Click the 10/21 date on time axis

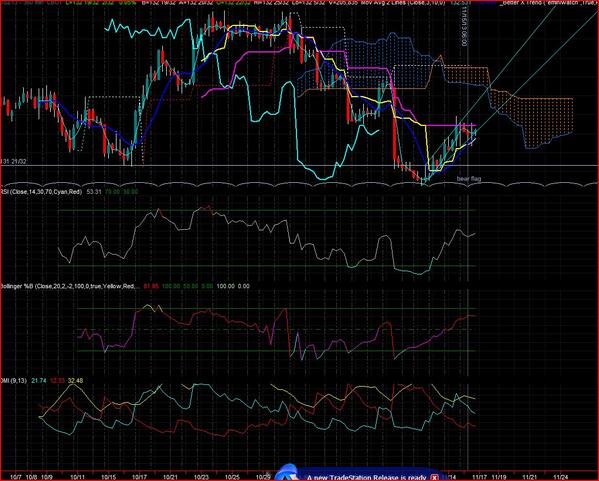170,477
